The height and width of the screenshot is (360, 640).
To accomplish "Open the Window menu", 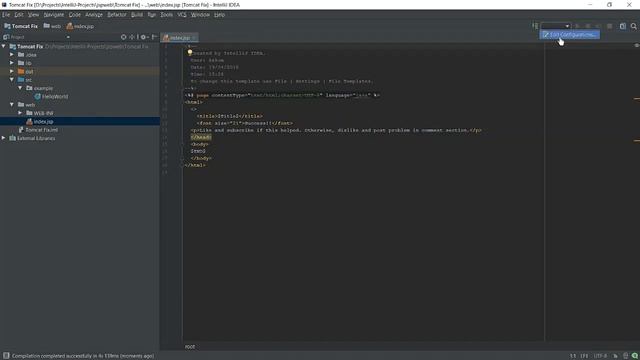I will click(x=200, y=15).
